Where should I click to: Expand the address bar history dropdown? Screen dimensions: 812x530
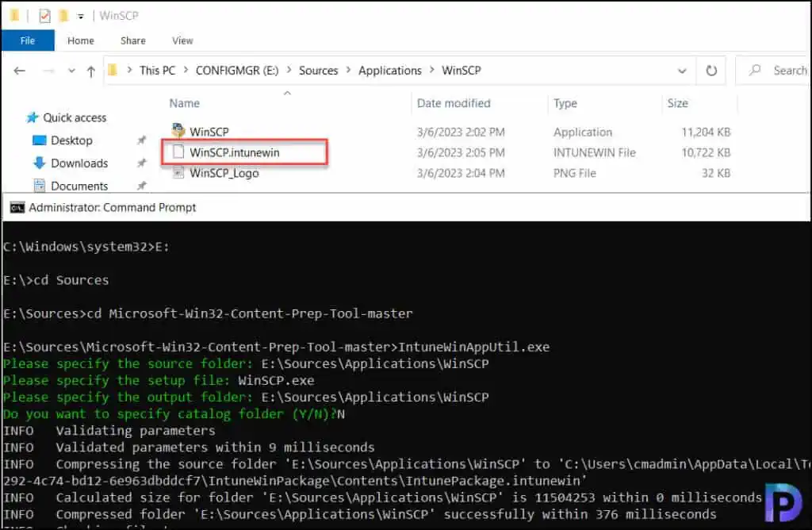683,71
